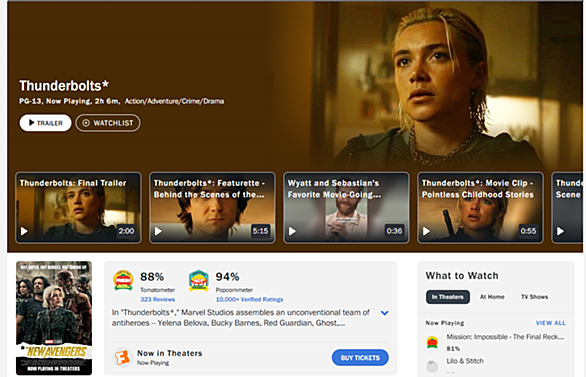Click the Tomatometer label

pyautogui.click(x=157, y=290)
